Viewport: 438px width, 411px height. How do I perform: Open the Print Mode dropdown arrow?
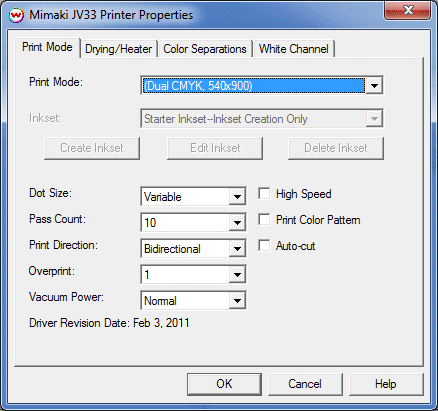click(x=374, y=86)
